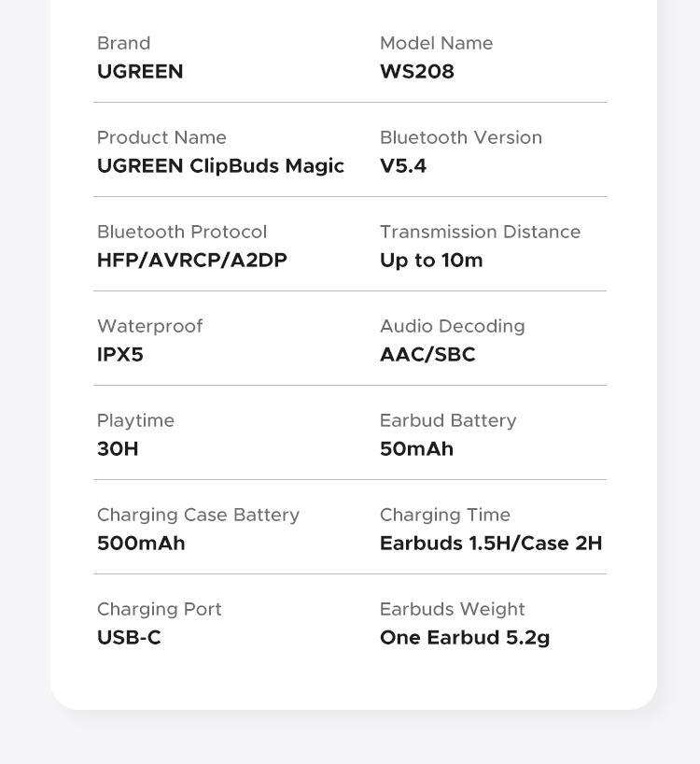700x764 pixels.
Task: Click the UGREEN ClipBuds Magic product name
Action: click(x=220, y=166)
